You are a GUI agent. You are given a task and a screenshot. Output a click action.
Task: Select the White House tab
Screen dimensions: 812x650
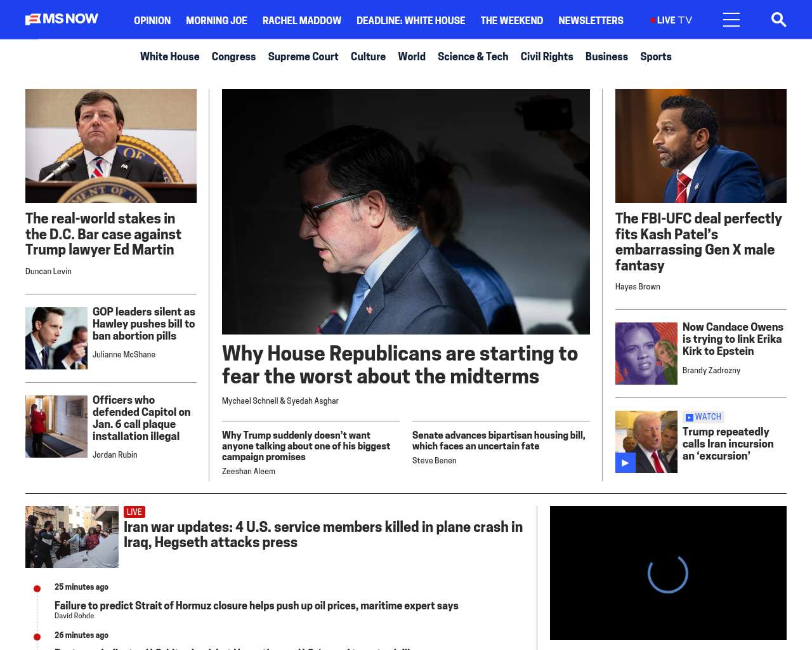coord(169,56)
